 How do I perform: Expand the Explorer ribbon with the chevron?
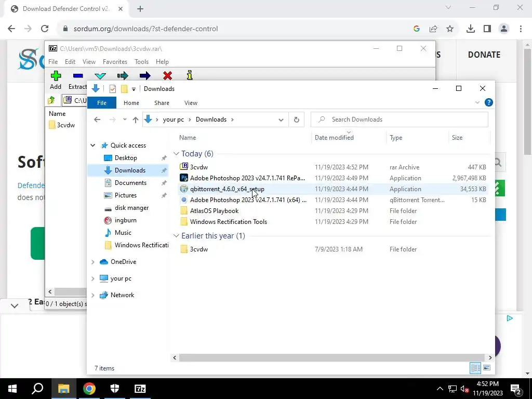(x=477, y=102)
